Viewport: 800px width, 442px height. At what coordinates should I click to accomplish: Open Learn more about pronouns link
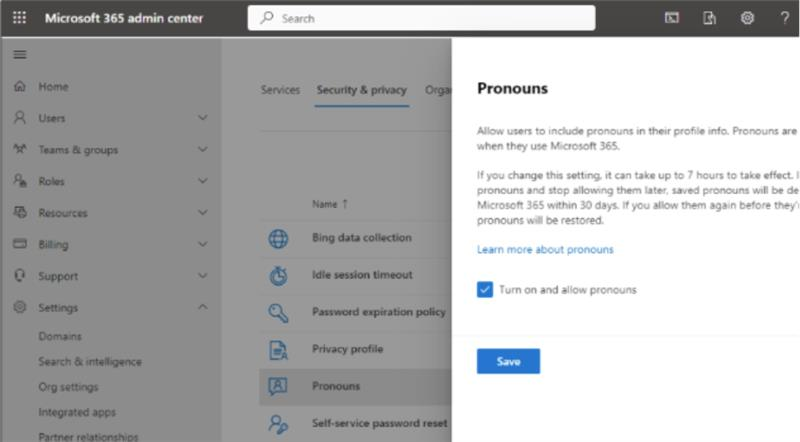545,250
